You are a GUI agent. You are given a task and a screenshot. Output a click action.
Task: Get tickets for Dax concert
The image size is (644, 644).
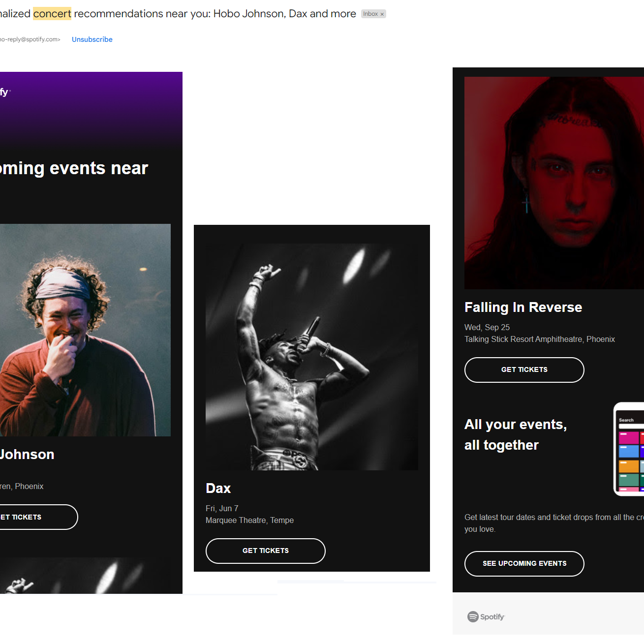pyautogui.click(x=266, y=551)
